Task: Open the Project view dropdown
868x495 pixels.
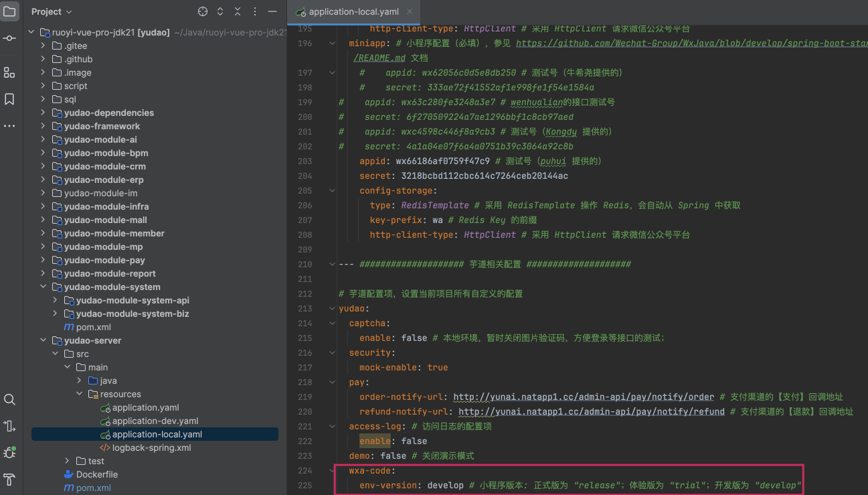Action: pos(51,11)
